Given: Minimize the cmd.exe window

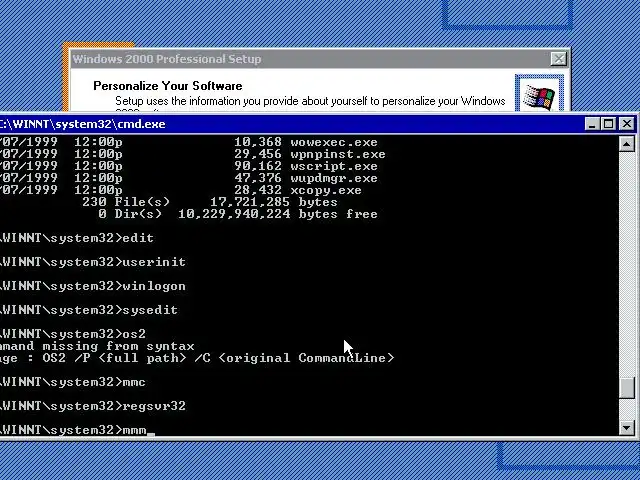Looking at the screenshot, I should tap(592, 124).
